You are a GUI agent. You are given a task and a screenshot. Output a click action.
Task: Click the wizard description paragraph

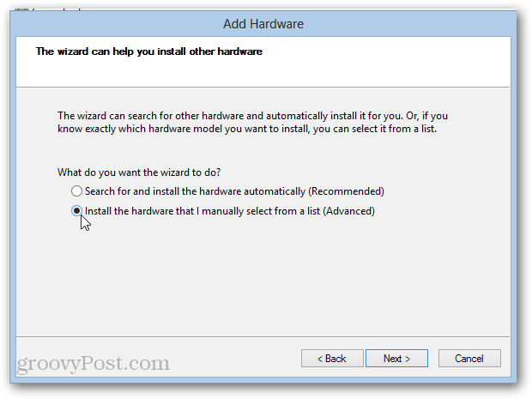pyautogui.click(x=252, y=122)
